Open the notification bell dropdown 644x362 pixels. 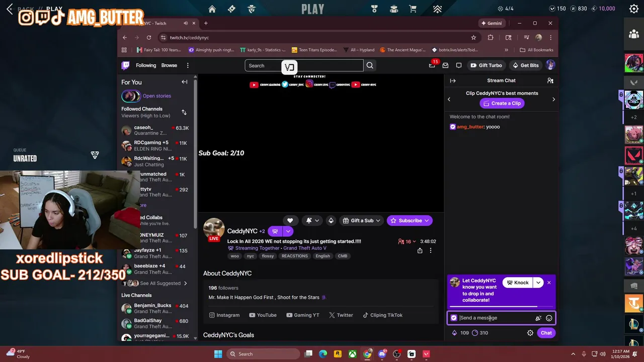[312, 220]
